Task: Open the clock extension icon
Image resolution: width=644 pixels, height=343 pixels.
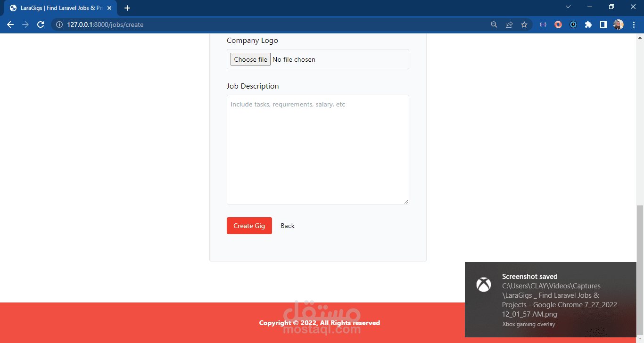Action: (x=573, y=24)
